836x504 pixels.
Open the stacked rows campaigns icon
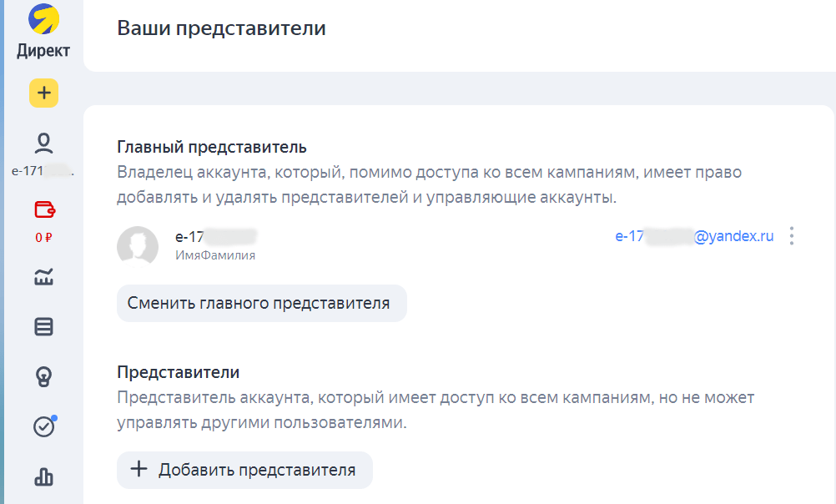coord(43,327)
